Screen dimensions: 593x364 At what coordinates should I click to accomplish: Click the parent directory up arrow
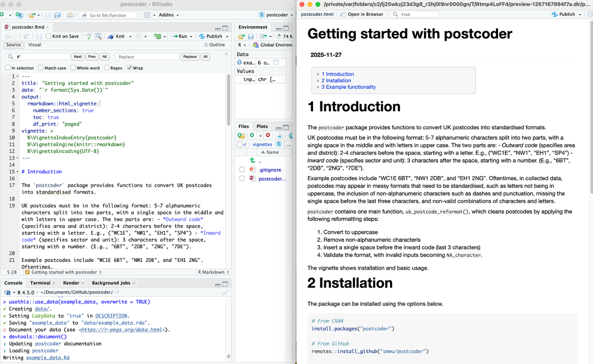click(252, 160)
